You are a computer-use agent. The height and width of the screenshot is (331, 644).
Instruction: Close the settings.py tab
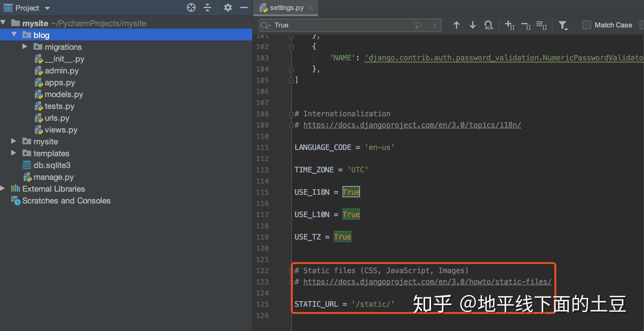point(311,7)
